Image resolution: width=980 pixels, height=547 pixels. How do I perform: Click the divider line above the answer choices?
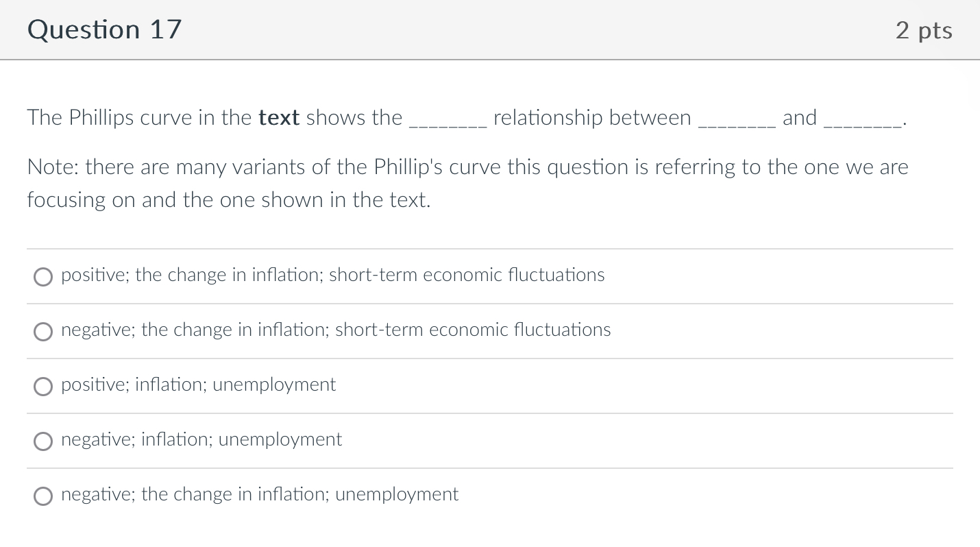tap(489, 249)
